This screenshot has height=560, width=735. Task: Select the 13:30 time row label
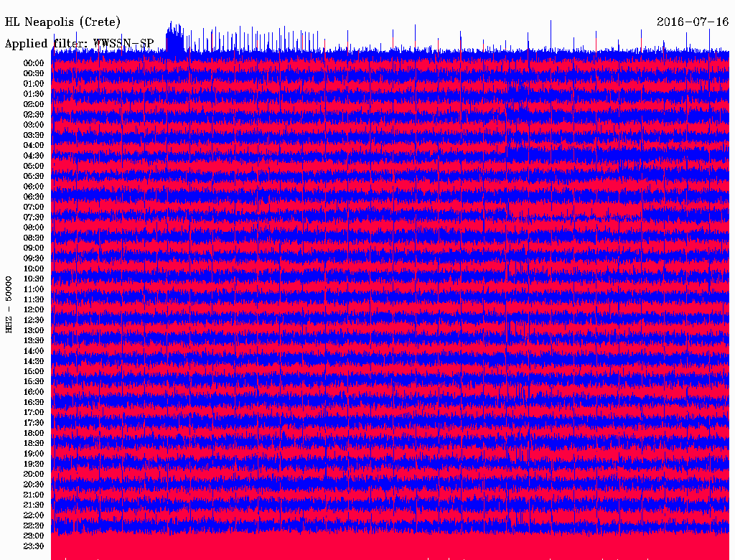34,340
